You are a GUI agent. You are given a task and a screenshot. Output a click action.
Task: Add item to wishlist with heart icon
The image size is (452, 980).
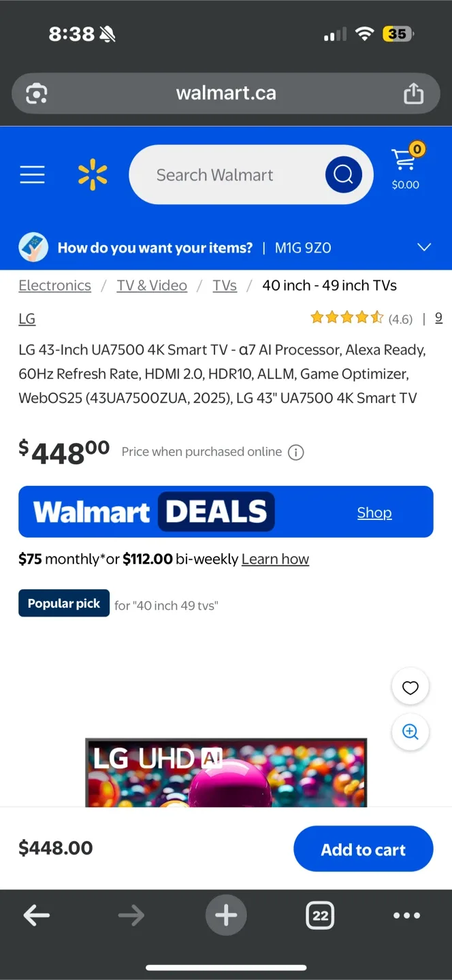pos(410,688)
